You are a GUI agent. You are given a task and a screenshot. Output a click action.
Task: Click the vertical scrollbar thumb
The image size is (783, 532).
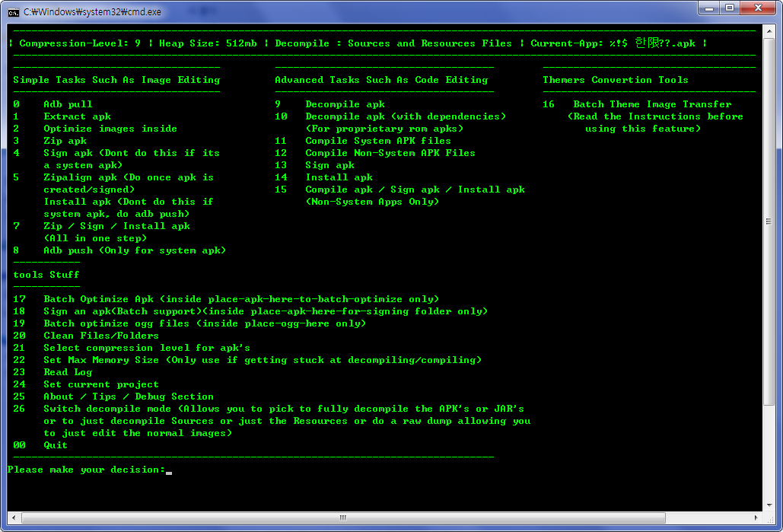pyautogui.click(x=769, y=230)
